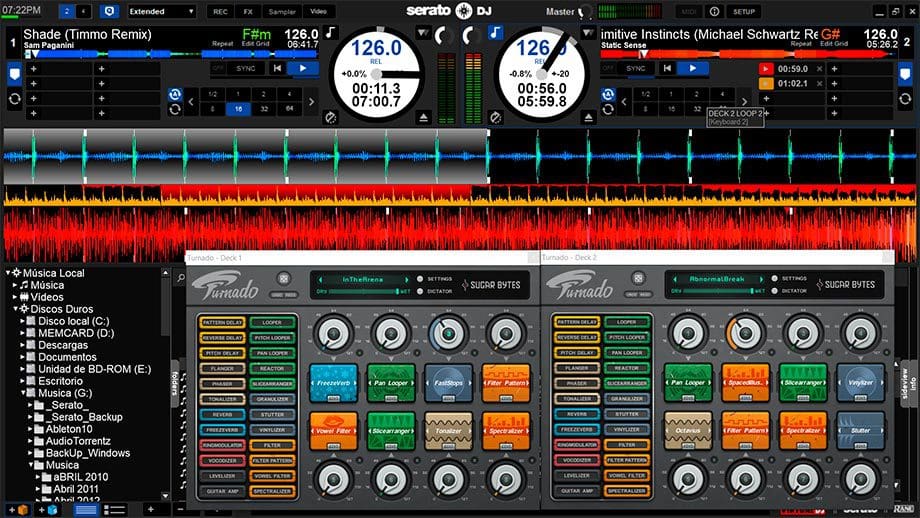Enable Repeat on deck 2
Image resolution: width=920 pixels, height=518 pixels.
[x=800, y=44]
